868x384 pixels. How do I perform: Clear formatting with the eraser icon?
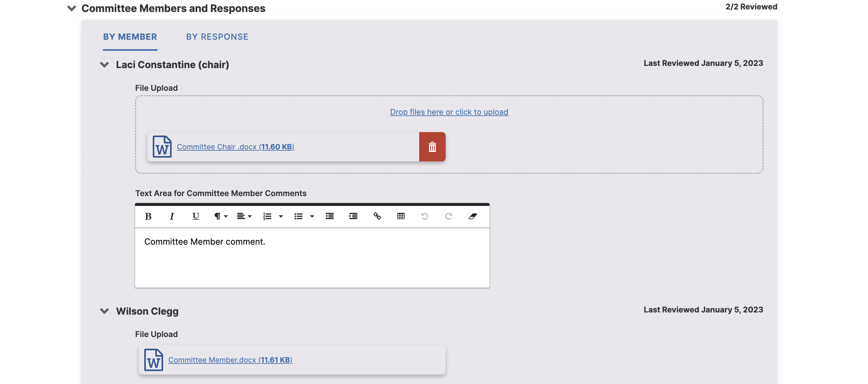472,216
